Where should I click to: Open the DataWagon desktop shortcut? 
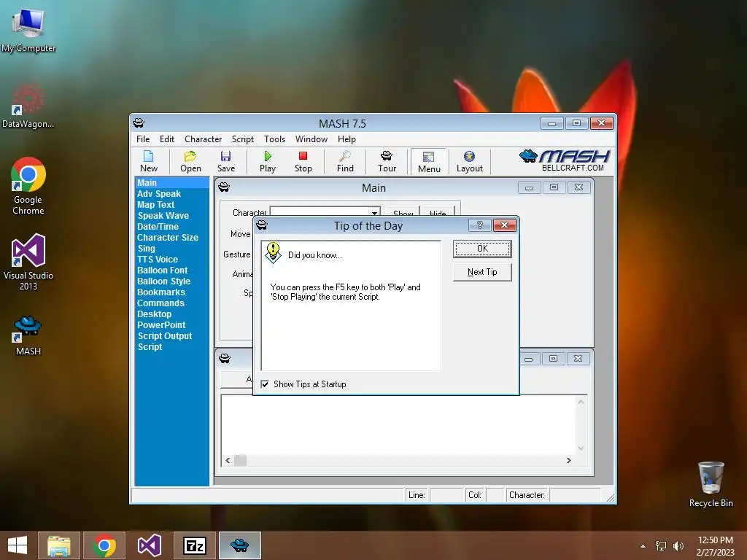(28, 106)
